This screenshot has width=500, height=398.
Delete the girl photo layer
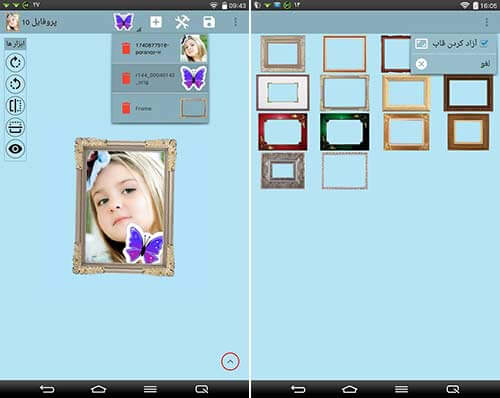[126, 48]
